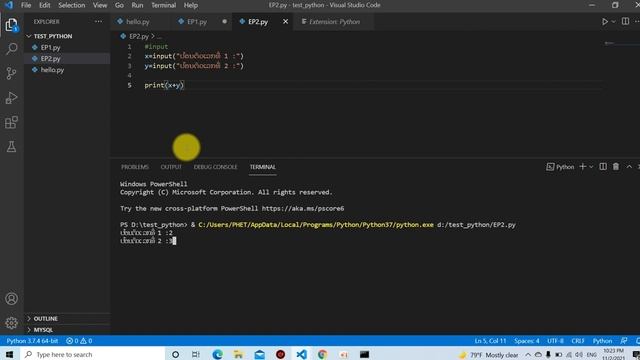Image resolution: width=640 pixels, height=360 pixels.
Task: Maximize the terminal panel with chevron up
Action: [x=629, y=167]
